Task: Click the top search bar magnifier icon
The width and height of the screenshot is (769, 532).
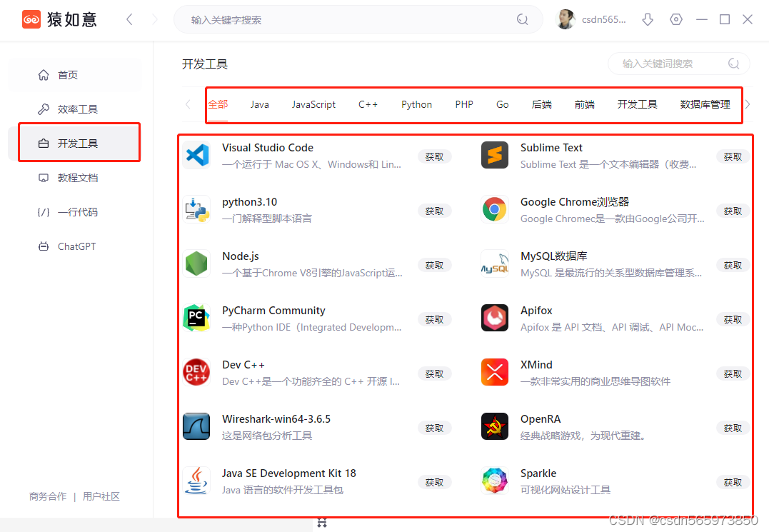Action: pyautogui.click(x=523, y=19)
